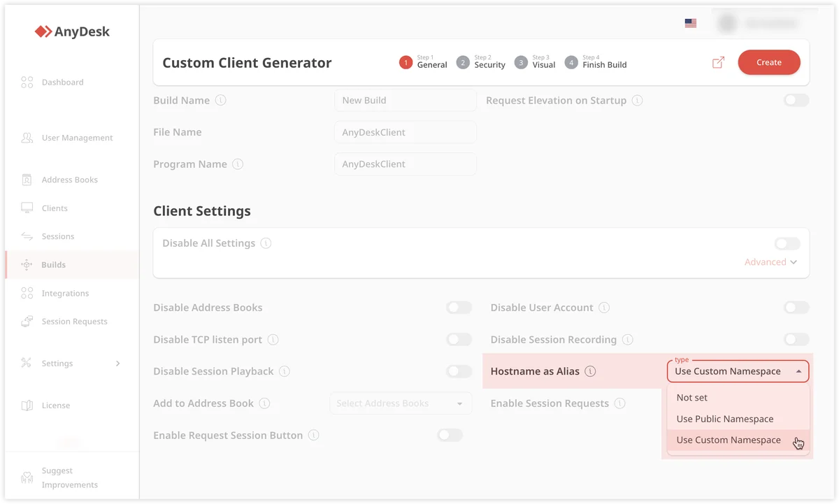This screenshot has width=839, height=504.
Task: Open the external link icon beside Create
Action: click(x=718, y=62)
